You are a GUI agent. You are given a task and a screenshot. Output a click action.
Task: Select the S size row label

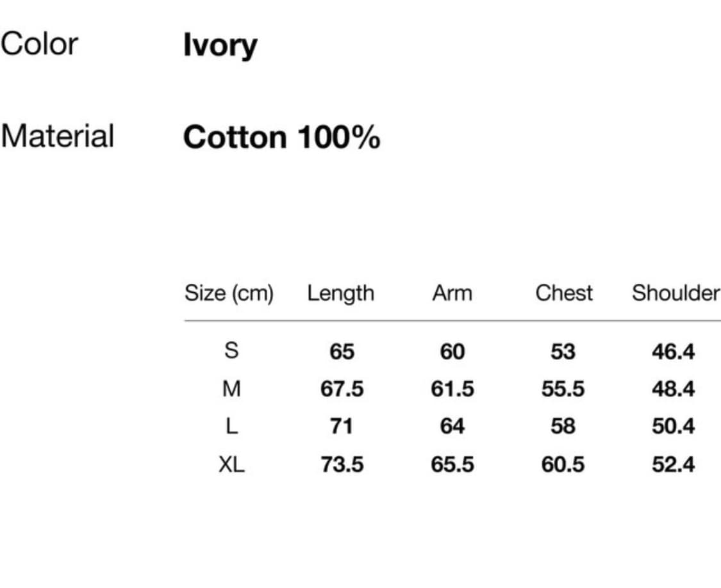[231, 351]
